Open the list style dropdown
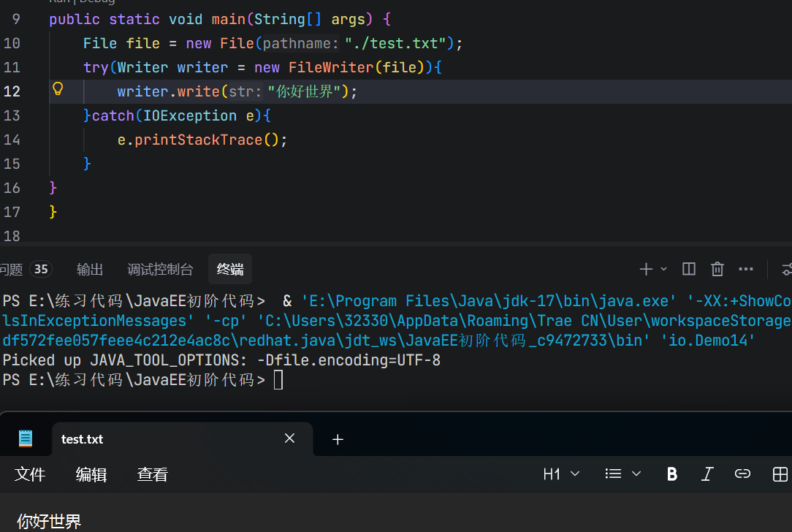The width and height of the screenshot is (792, 532). [x=622, y=474]
